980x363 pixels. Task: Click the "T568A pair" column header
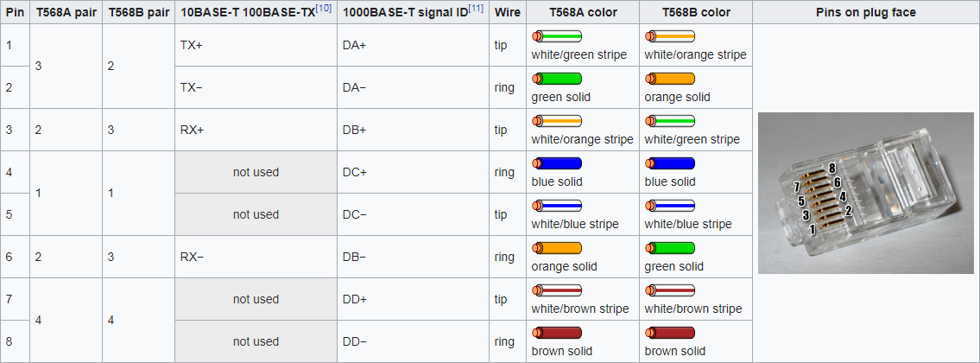pos(66,13)
